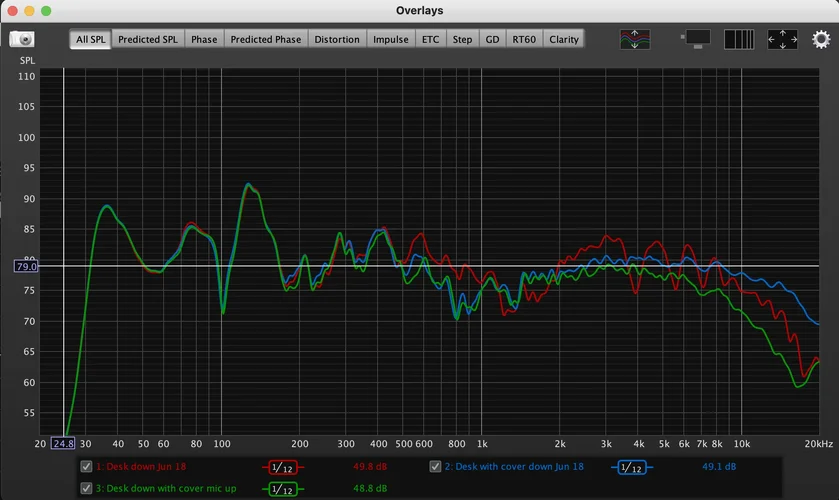The width and height of the screenshot is (839, 500).
Task: Open graph controls gear icon
Action: (821, 39)
